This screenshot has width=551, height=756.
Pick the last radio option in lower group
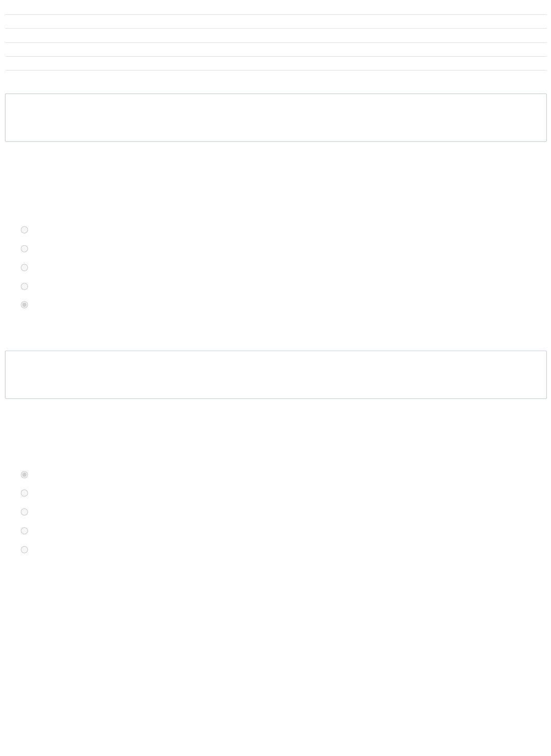[x=24, y=550]
